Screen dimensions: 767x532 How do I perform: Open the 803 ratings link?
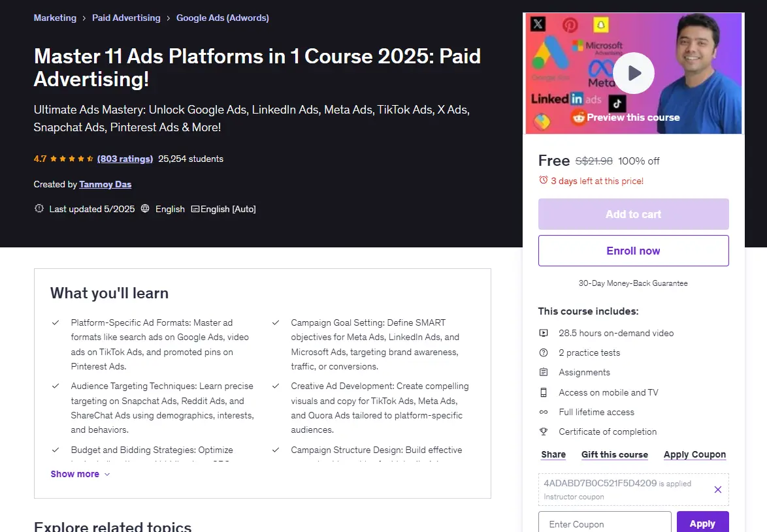125,159
